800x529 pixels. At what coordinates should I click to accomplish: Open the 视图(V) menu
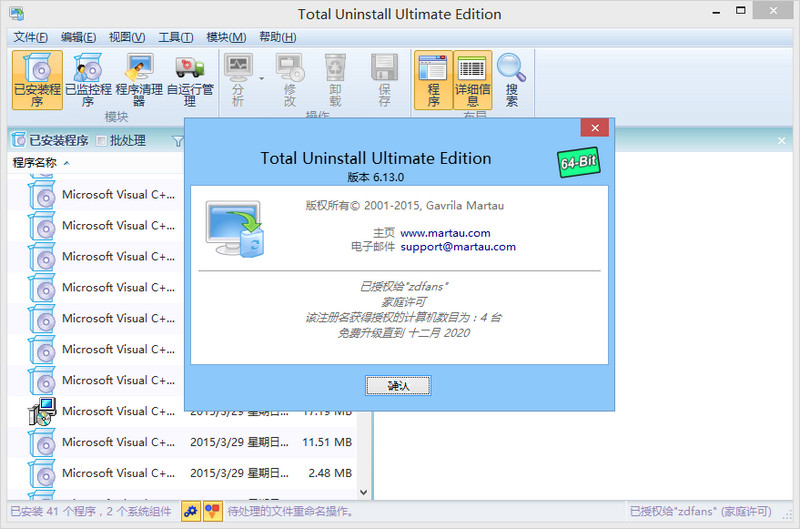pyautogui.click(x=127, y=37)
